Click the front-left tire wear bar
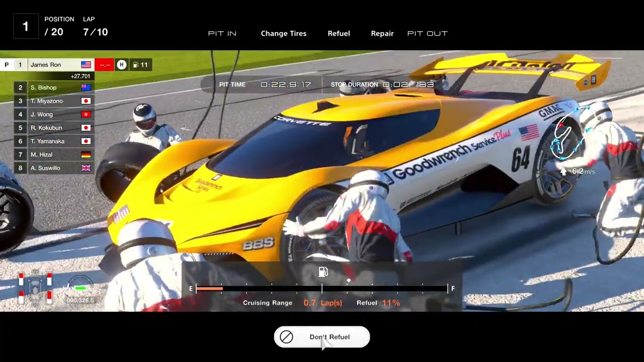 pos(21,279)
